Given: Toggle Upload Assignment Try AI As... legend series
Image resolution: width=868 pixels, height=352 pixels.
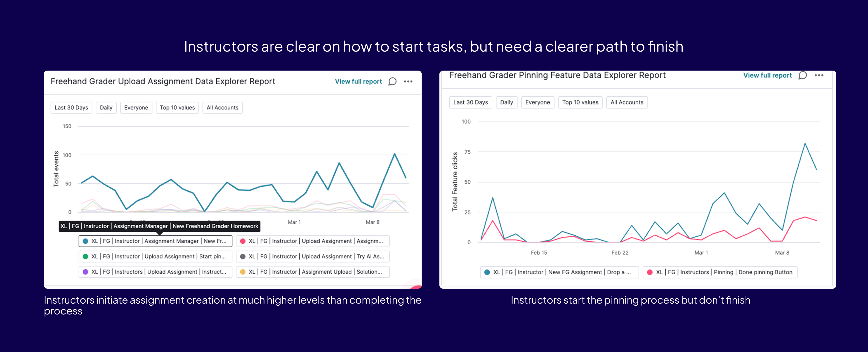Looking at the screenshot, I should tap(313, 257).
